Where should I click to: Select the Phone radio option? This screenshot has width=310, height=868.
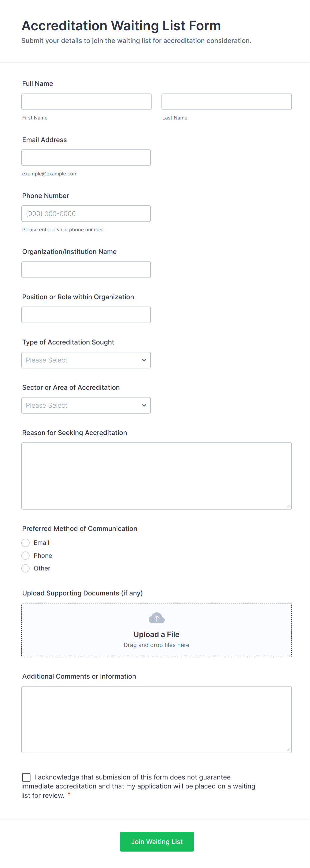coord(26,555)
